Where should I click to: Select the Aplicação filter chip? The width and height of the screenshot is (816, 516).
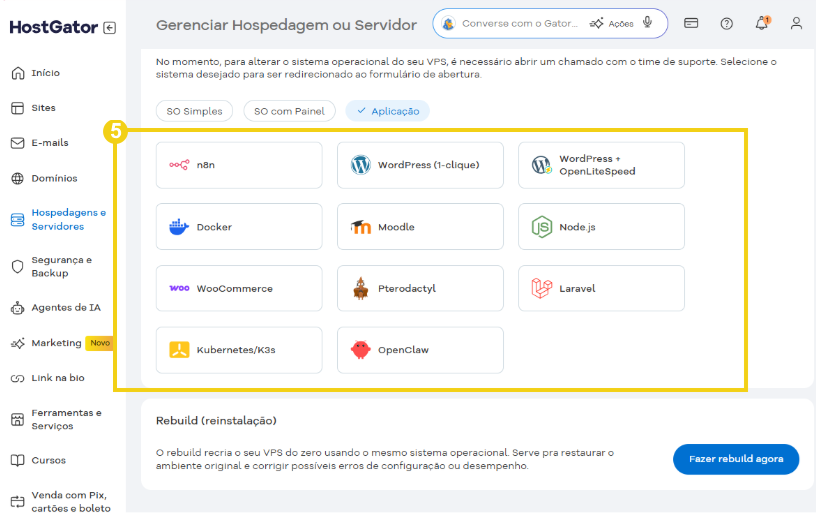[388, 111]
